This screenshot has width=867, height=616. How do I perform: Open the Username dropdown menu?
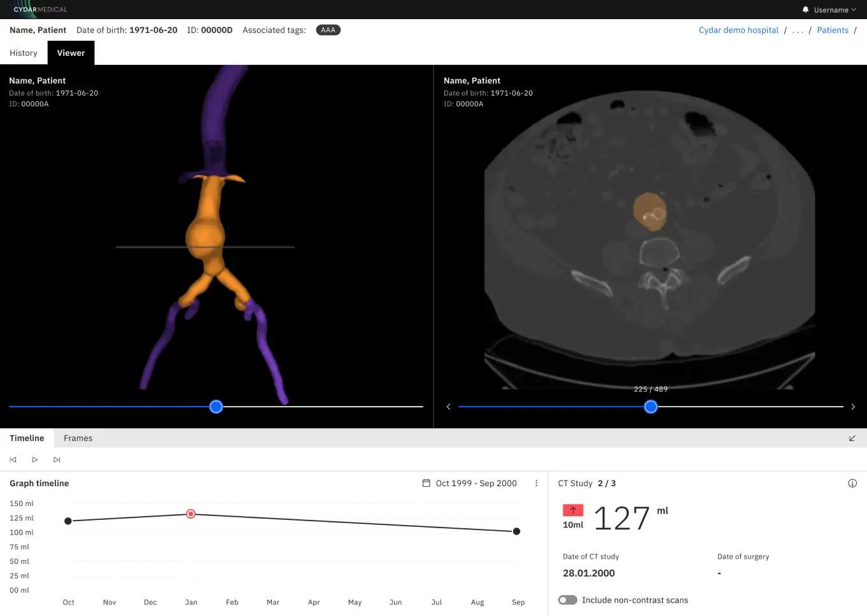[x=835, y=10]
